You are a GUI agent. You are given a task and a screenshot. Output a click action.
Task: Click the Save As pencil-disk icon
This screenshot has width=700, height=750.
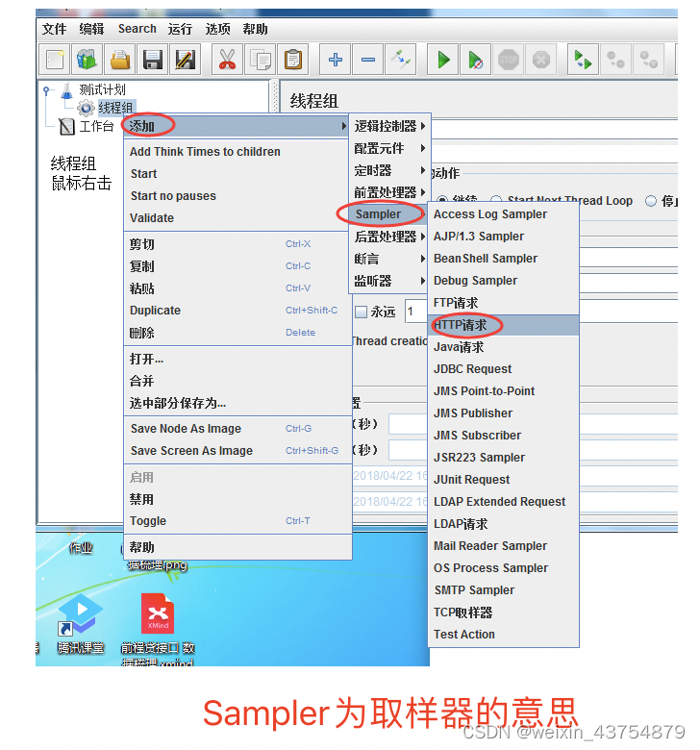click(x=185, y=60)
